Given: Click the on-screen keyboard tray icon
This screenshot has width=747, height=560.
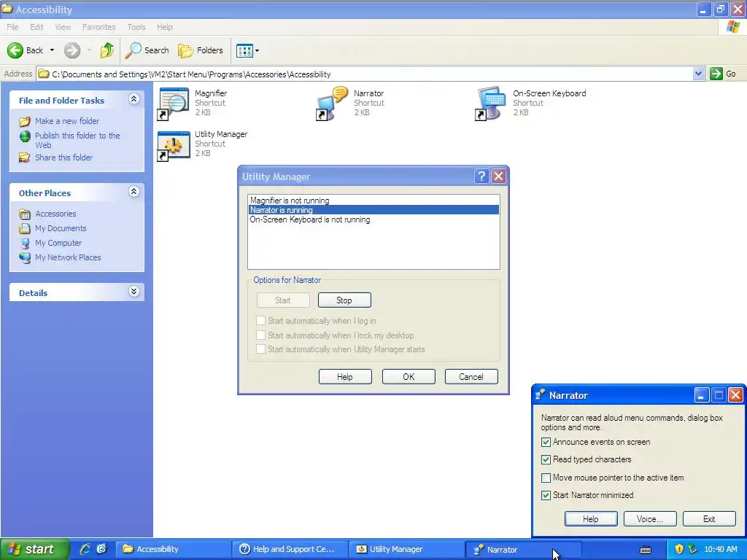Looking at the screenshot, I should tap(646, 550).
